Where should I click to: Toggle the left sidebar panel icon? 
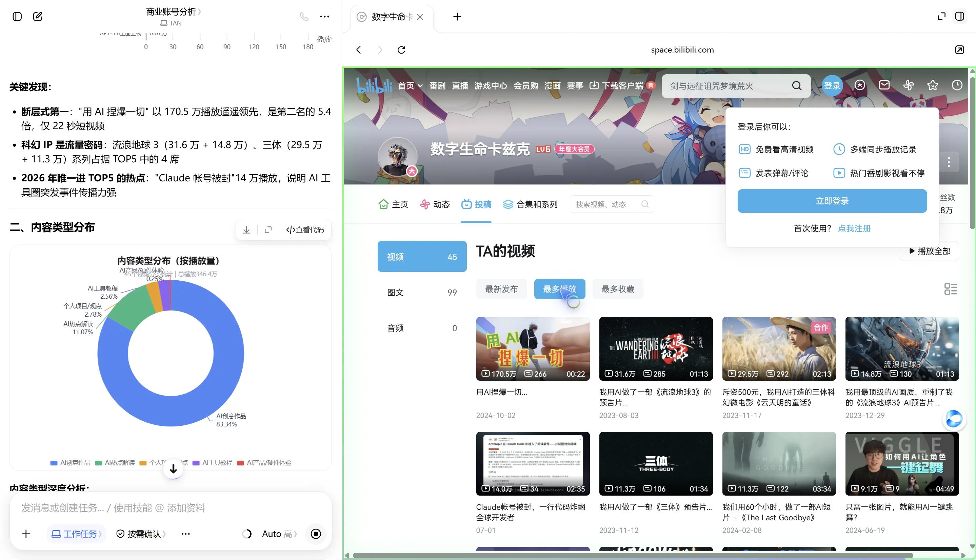coord(17,17)
